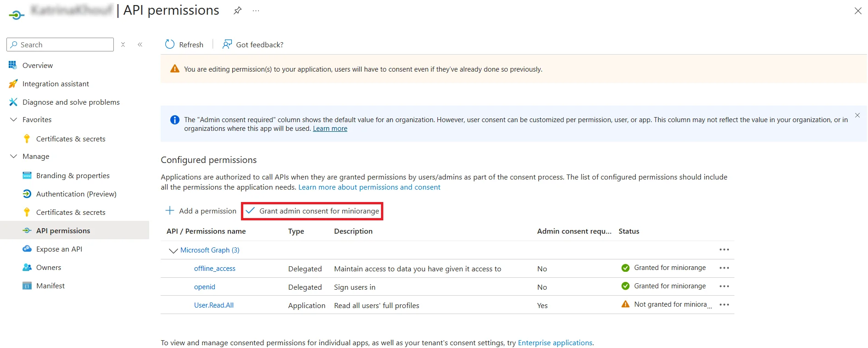
Task: Clear the sidebar search box
Action: (123, 45)
